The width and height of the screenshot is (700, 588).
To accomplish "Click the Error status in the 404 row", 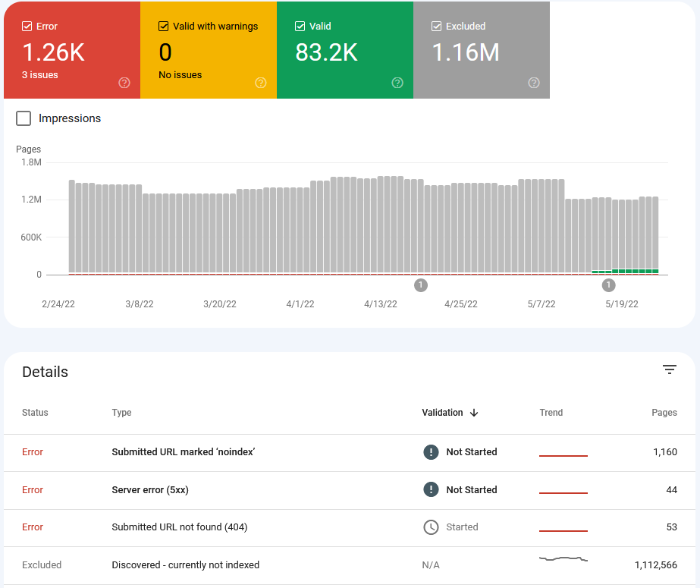I will (x=33, y=527).
